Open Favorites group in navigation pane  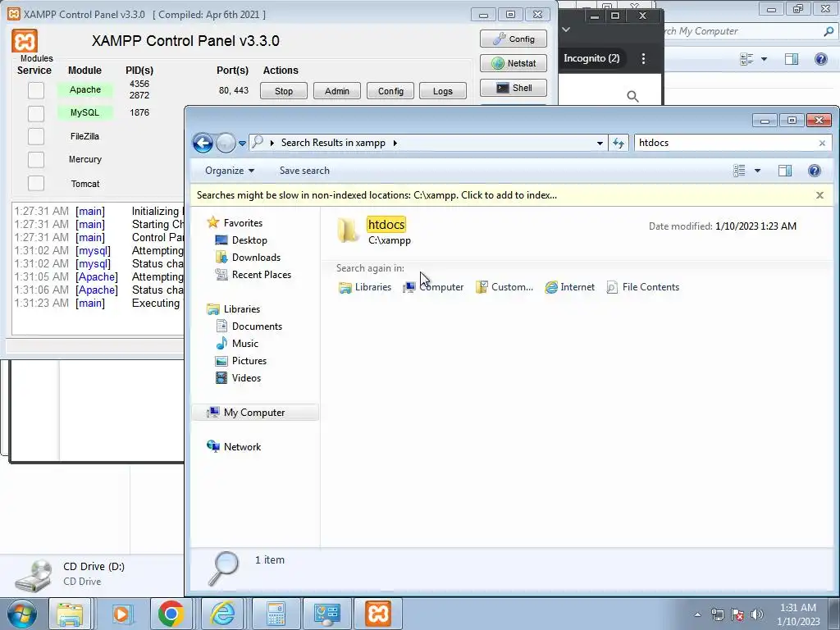(x=235, y=222)
